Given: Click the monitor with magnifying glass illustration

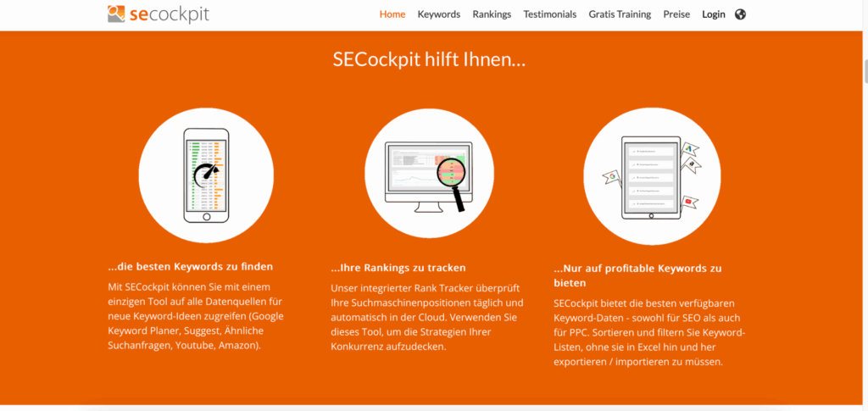Looking at the screenshot, I should (x=429, y=173).
